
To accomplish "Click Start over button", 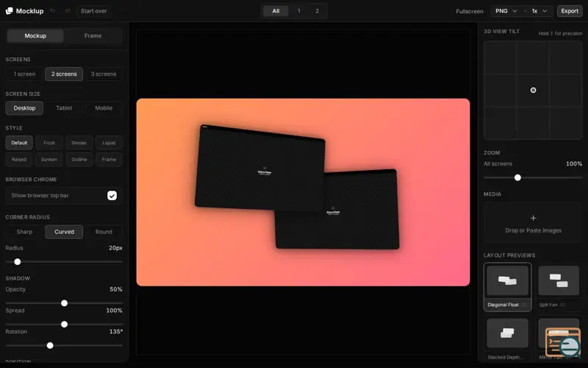I will pos(94,11).
